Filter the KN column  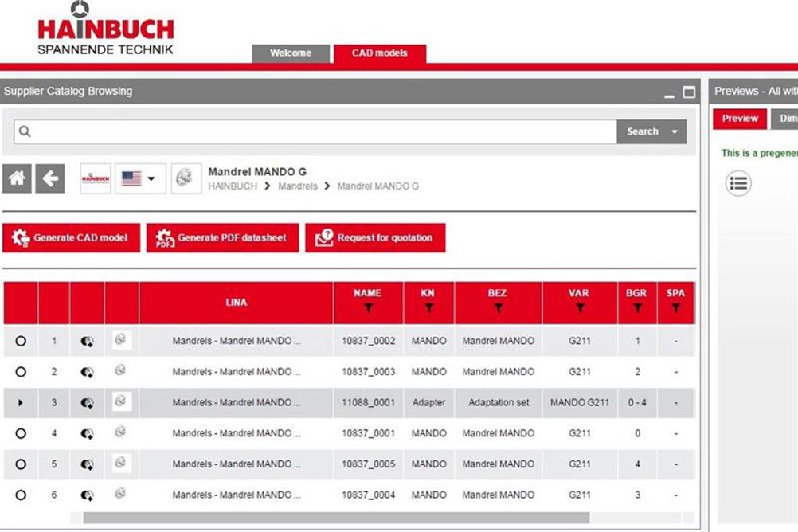[x=428, y=308]
